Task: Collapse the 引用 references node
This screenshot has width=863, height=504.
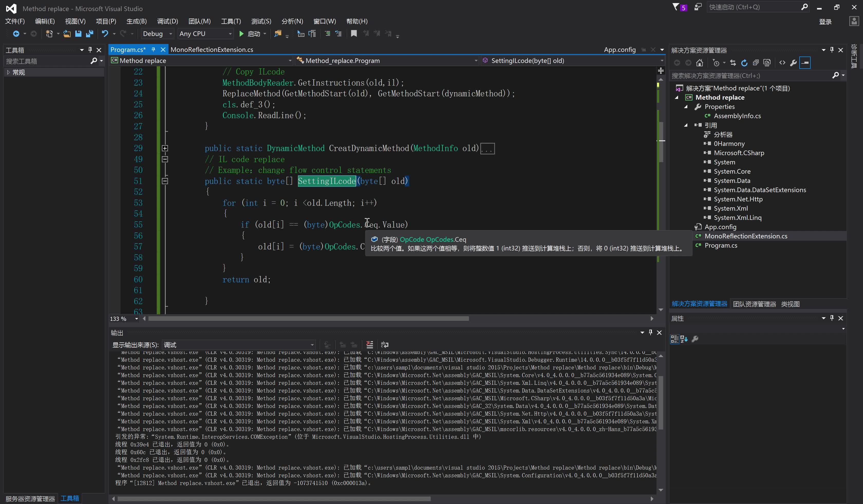Action: [x=686, y=125]
